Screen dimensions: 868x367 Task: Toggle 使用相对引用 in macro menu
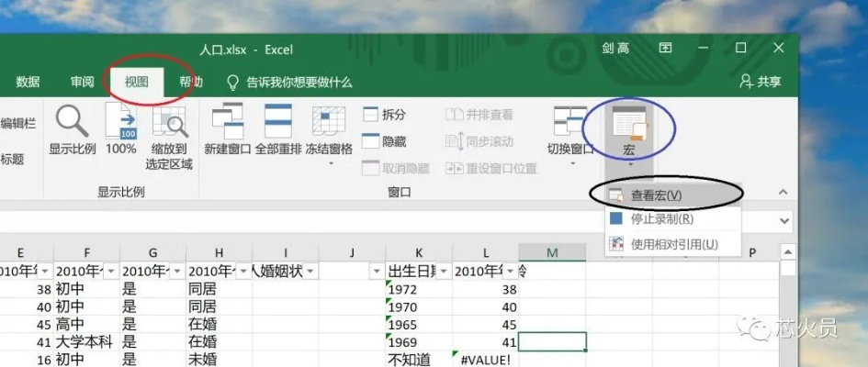pyautogui.click(x=673, y=244)
